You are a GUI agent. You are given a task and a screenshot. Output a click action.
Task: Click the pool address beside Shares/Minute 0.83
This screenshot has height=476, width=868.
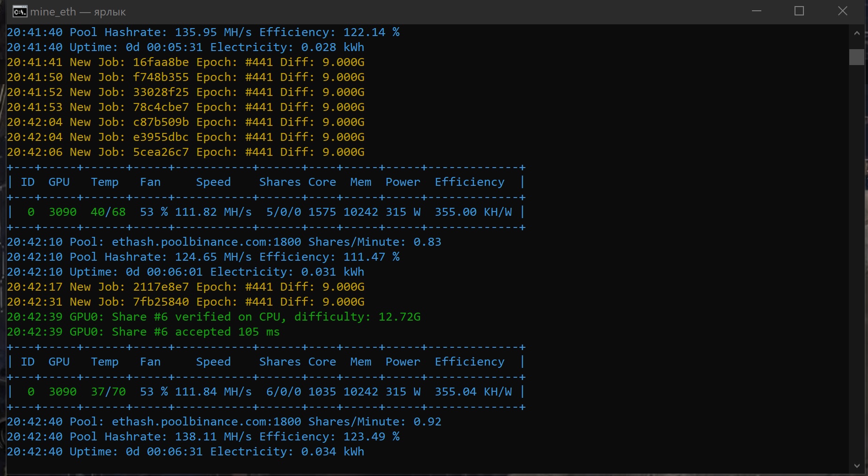pos(206,242)
